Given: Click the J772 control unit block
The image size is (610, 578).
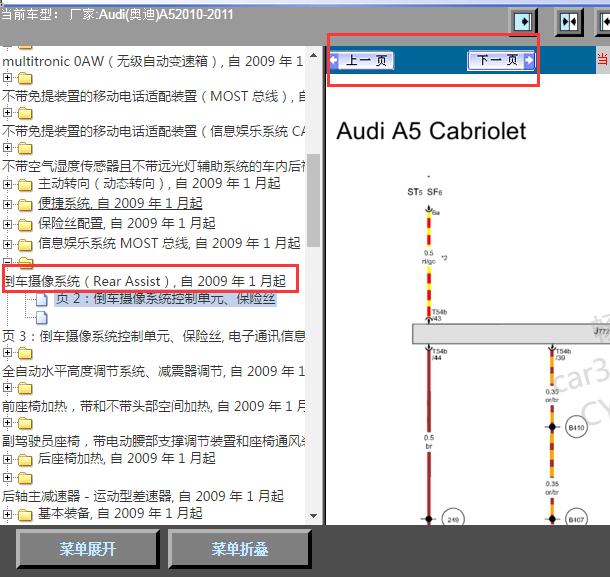Looking at the screenshot, I should pos(511,334).
